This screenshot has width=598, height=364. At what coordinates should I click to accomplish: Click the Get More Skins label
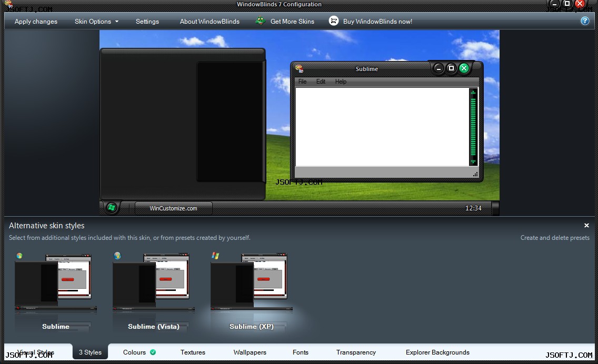(x=292, y=22)
